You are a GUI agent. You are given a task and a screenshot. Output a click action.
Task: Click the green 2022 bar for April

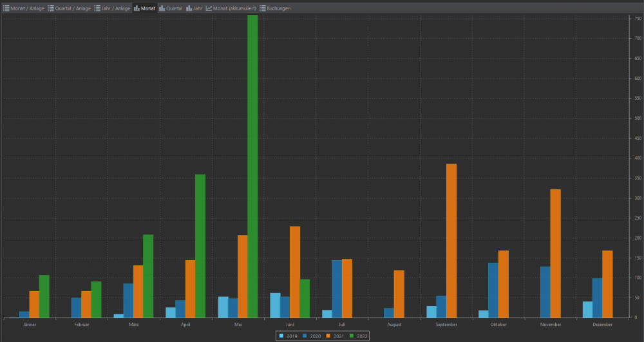click(200, 246)
